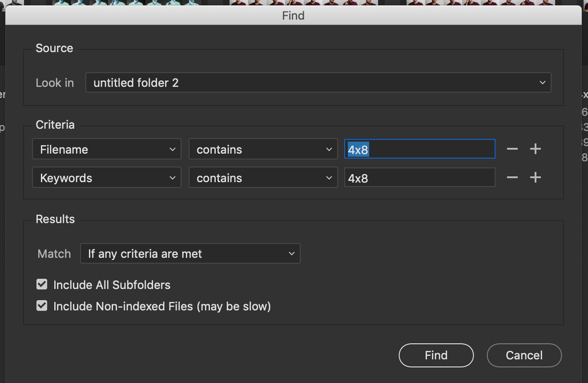The image size is (588, 383).
Task: Add criteria after the Filename row with plus
Action: (x=535, y=149)
